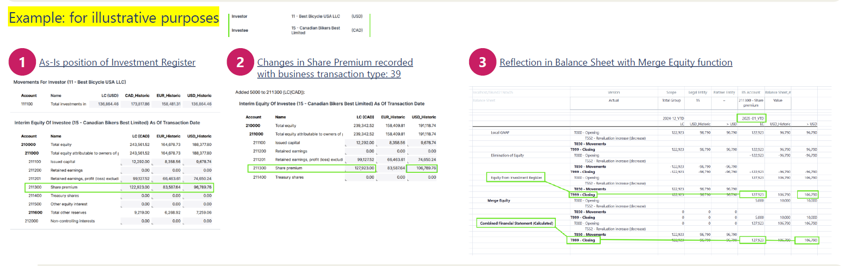868x266 pixels.
Task: Select the 2024-12_YTD period column header
Action: point(673,118)
